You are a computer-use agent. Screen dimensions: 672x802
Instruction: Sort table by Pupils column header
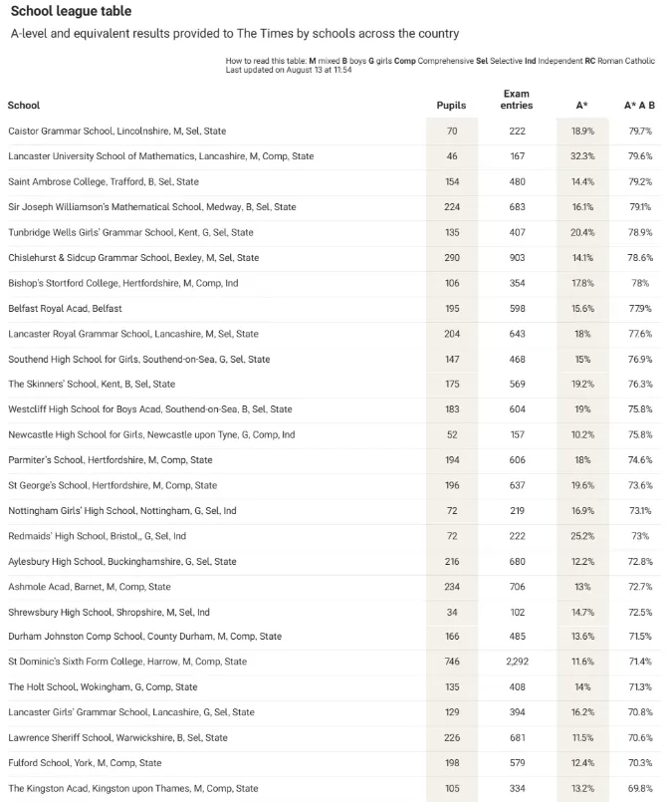[451, 106]
